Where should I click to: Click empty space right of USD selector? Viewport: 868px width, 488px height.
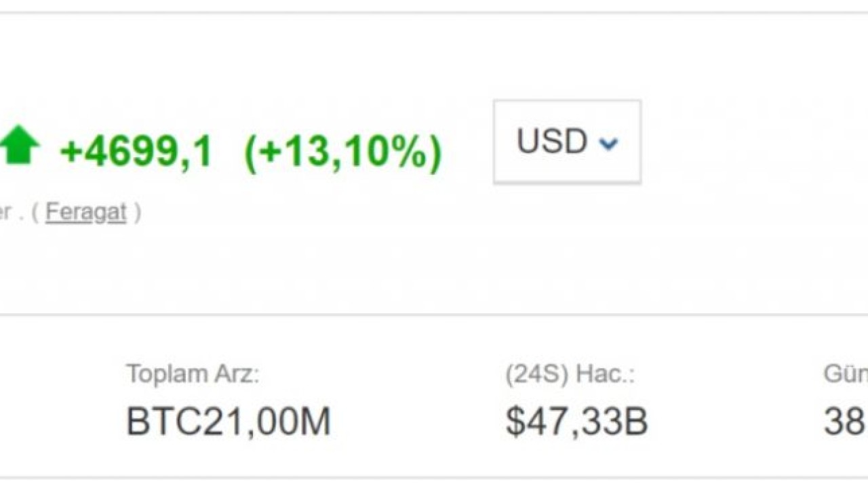746,142
